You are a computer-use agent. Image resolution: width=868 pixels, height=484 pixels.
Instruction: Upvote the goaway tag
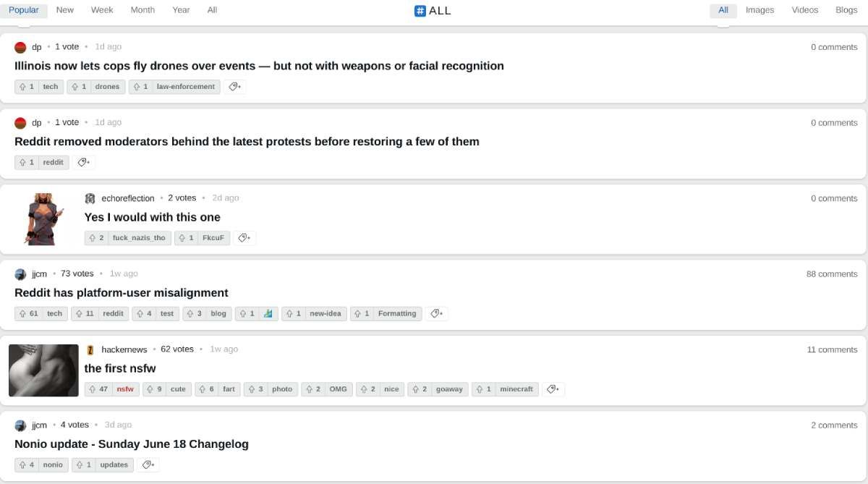420,389
